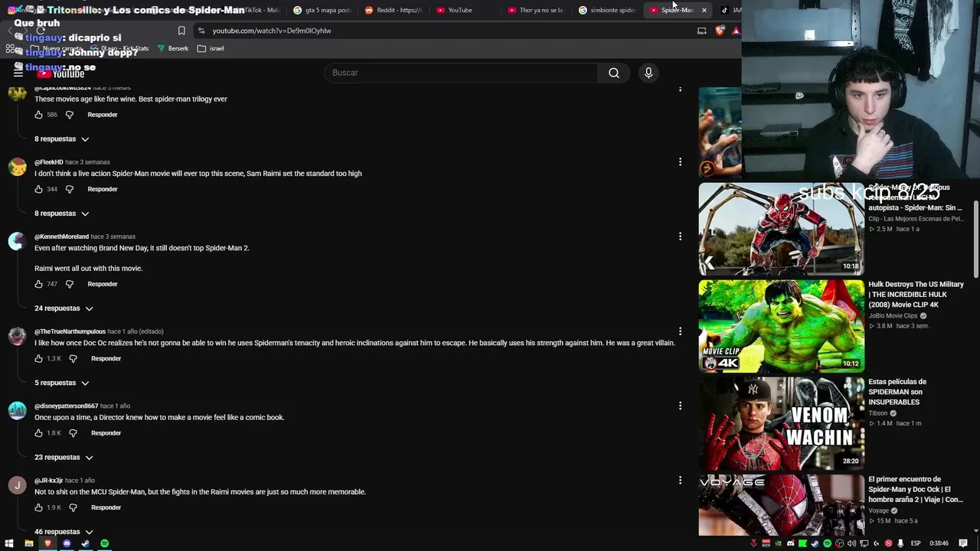Viewport: 980px width, 551px height.
Task: Click the Brave browser taskbar icon
Action: [47, 543]
